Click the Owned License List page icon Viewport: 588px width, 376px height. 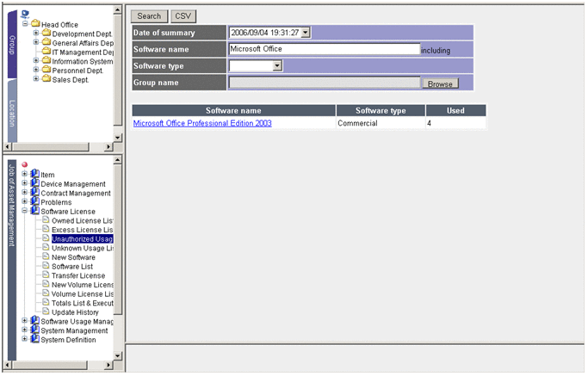click(46, 219)
